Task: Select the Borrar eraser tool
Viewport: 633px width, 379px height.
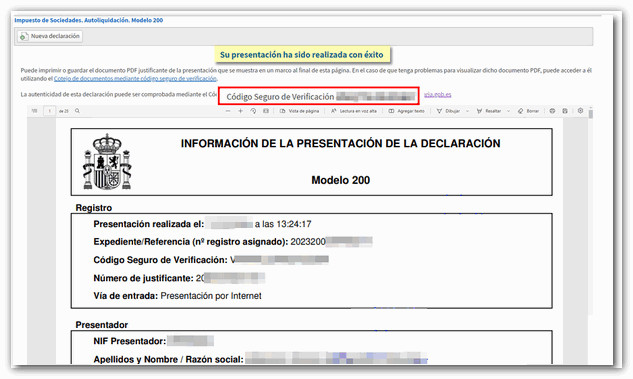Action: (x=528, y=111)
